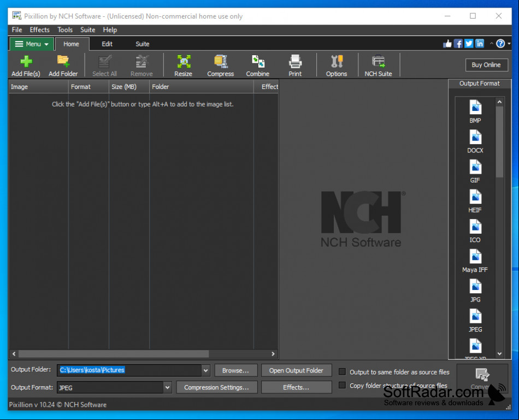Viewport: 519px width, 420px height.
Task: Click the Pixillion app icon in title bar
Action: 16,15
